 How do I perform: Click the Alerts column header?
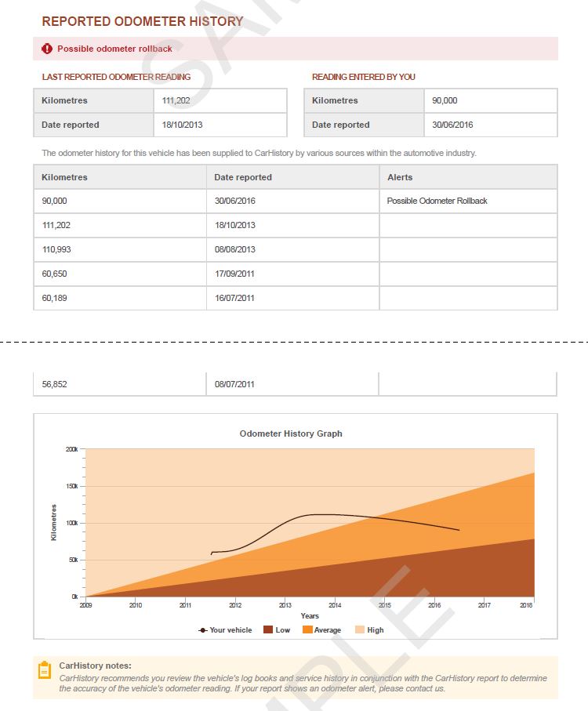[x=400, y=177]
